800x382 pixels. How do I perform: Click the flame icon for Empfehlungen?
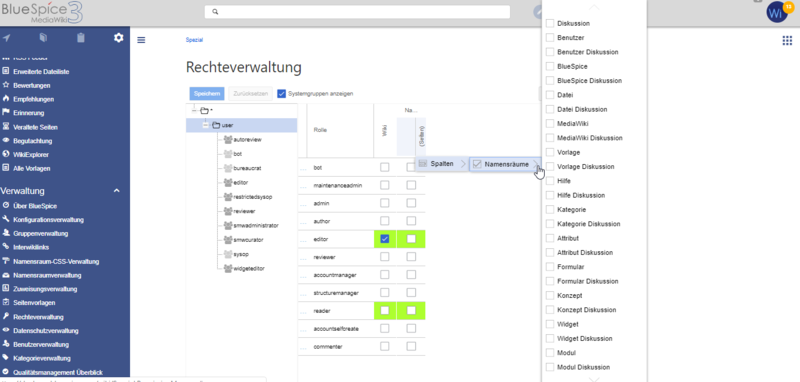point(6,99)
